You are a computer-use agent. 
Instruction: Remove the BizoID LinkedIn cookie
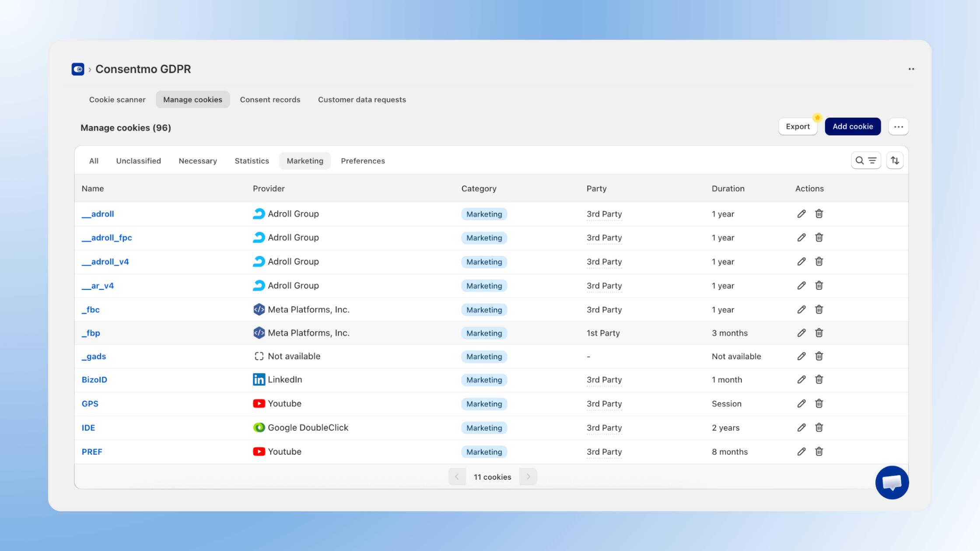pos(819,380)
